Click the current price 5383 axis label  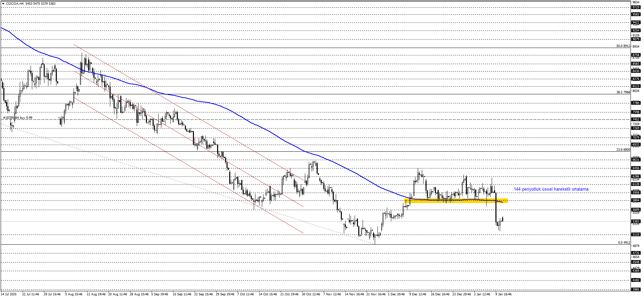636,221
